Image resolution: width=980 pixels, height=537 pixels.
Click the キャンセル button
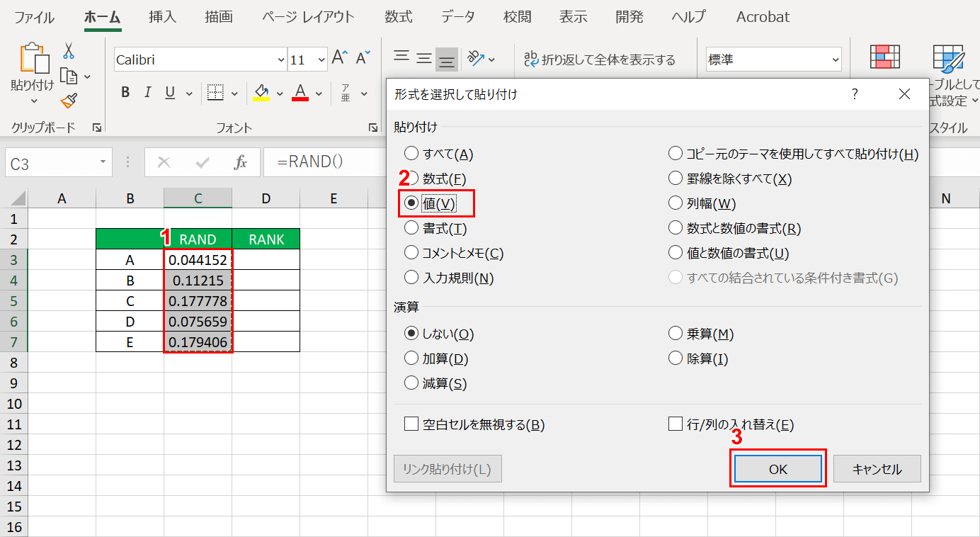tap(877, 469)
